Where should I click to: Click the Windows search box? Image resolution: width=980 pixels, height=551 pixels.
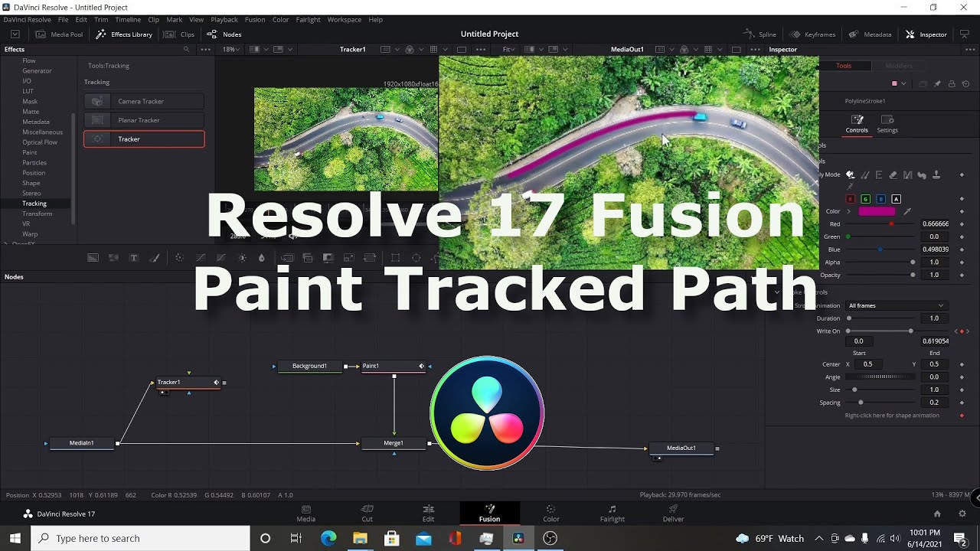[140, 538]
